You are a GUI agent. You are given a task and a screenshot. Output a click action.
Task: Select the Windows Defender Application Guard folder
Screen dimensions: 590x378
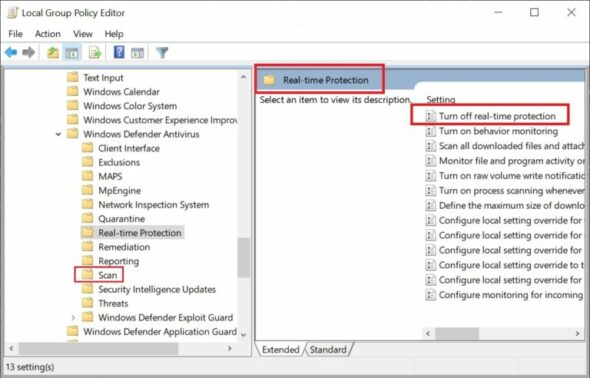(x=152, y=332)
